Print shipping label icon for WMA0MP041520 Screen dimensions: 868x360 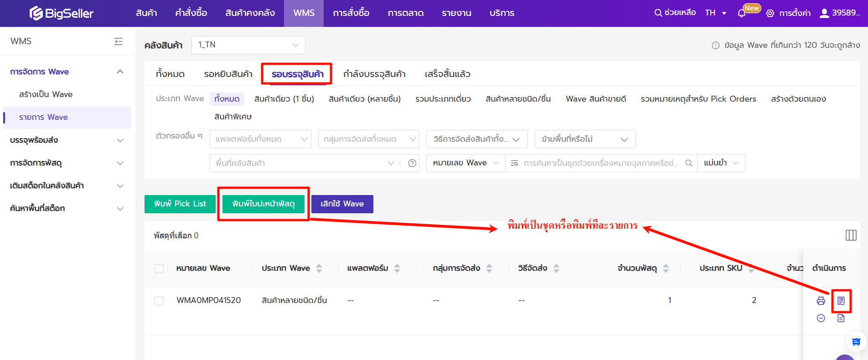841,301
